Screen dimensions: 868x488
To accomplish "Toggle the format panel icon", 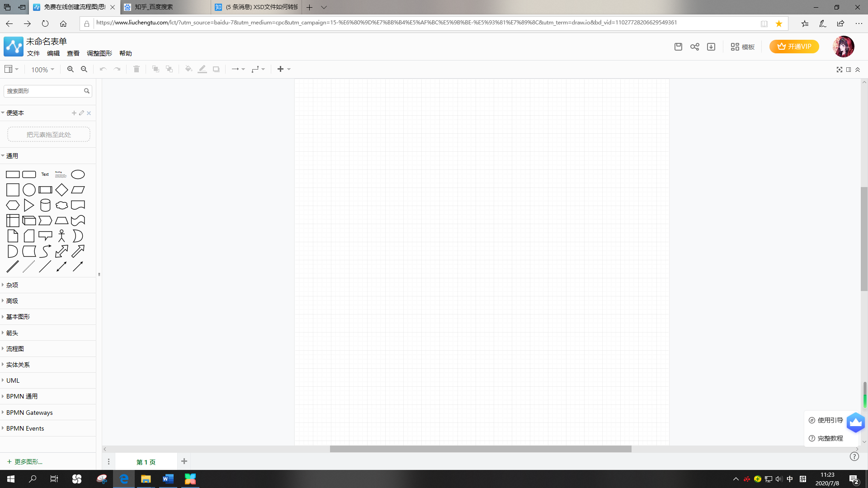I will (x=849, y=70).
